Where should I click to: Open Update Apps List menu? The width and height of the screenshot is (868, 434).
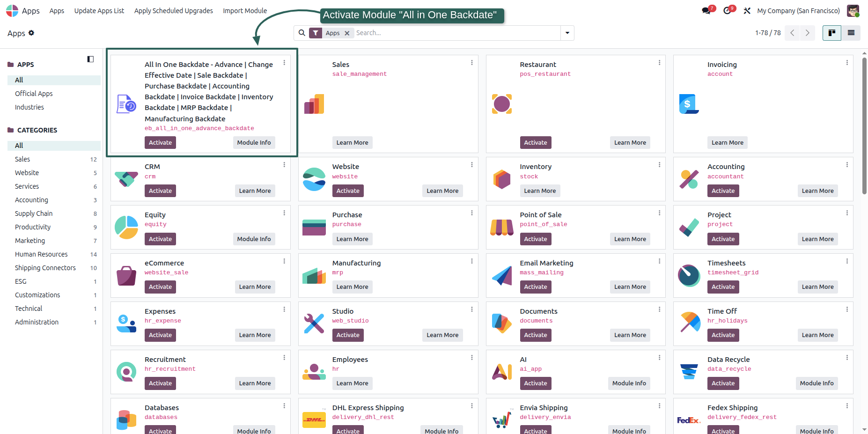tap(99, 11)
